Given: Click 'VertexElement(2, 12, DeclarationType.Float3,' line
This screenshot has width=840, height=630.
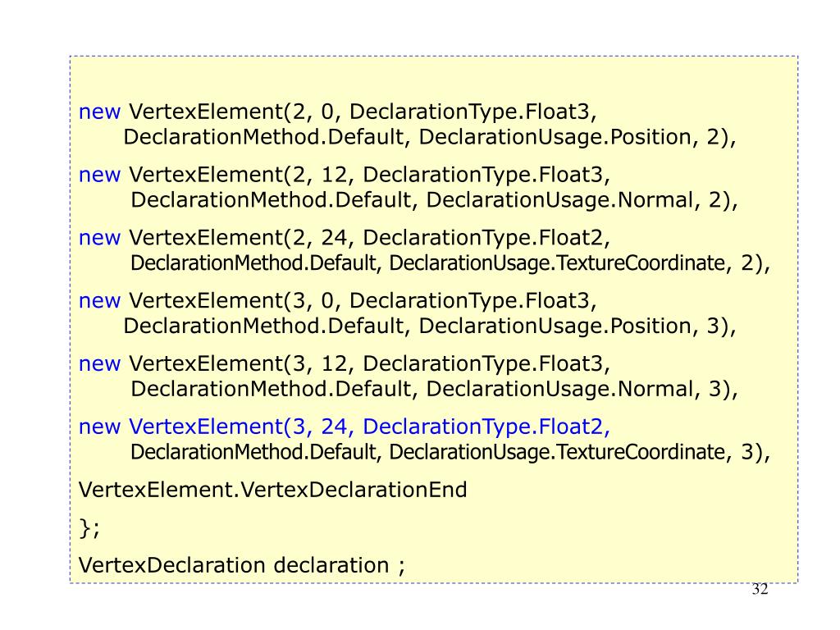Looking at the screenshot, I should 370,175.
